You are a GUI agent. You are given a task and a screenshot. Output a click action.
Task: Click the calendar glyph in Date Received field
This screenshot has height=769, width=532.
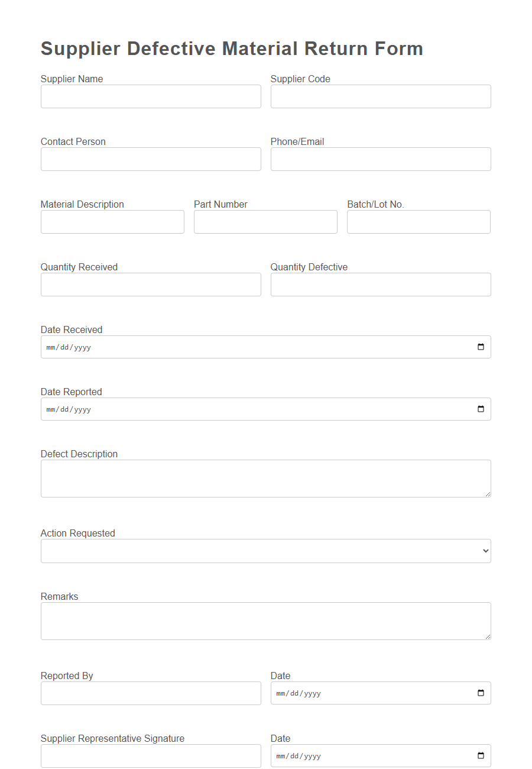click(479, 347)
